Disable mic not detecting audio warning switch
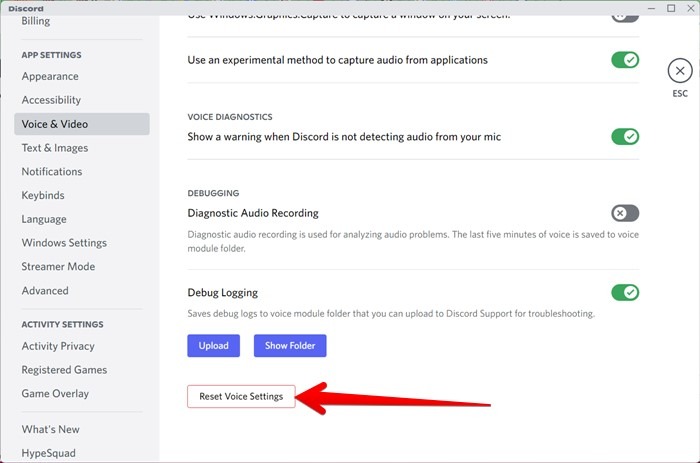 pos(625,137)
